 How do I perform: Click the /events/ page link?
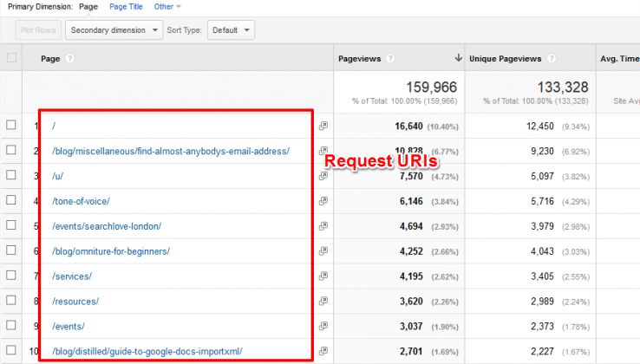pos(69,327)
